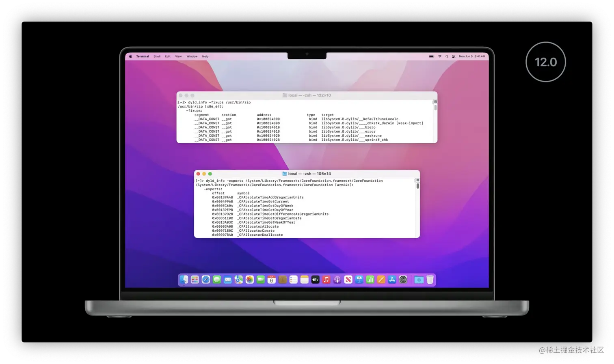Open System Preferences from the Dock
The height and width of the screenshot is (364, 614).
(403, 280)
